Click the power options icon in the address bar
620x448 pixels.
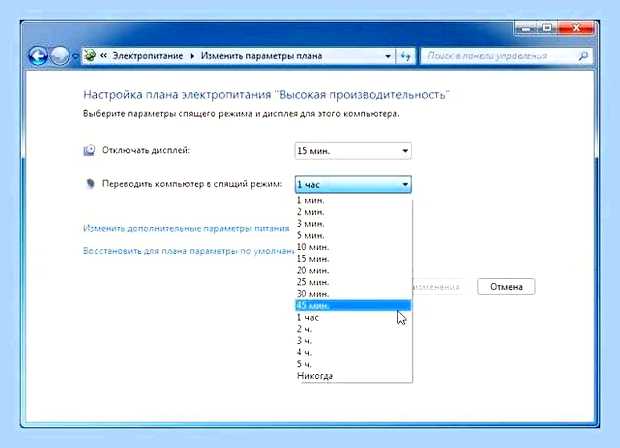coord(90,56)
